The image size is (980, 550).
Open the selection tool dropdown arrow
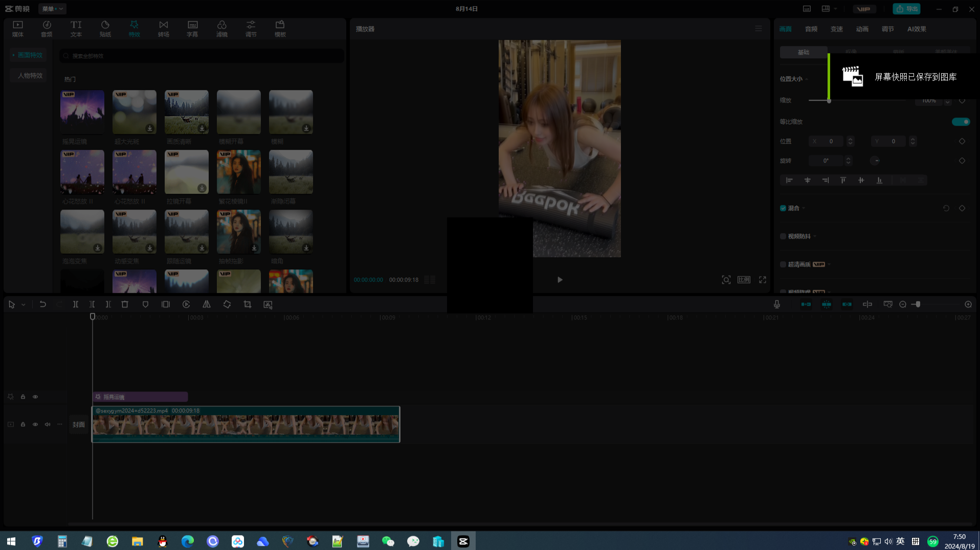24,305
